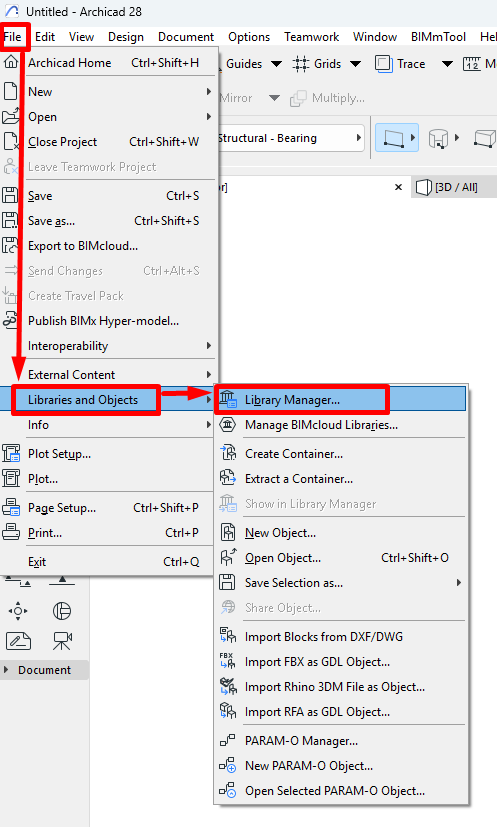
Task: Expand the Document toolbox section
Action: click(44, 670)
